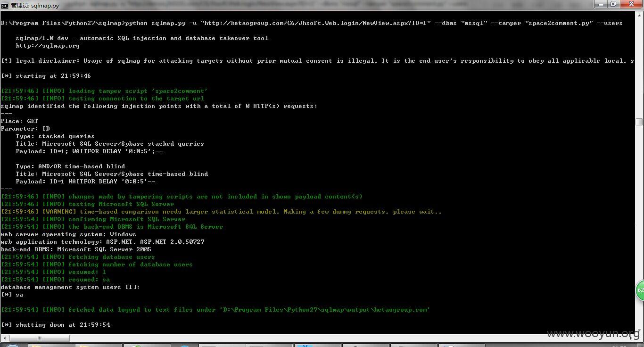Click '[*] shutting down at 21:59:54' line
This screenshot has height=347, width=644.
point(55,325)
